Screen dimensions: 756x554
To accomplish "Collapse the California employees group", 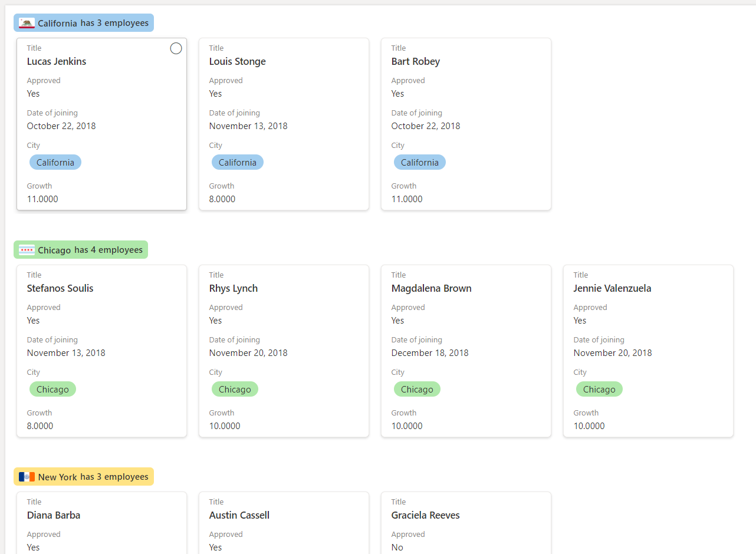I will [83, 22].
